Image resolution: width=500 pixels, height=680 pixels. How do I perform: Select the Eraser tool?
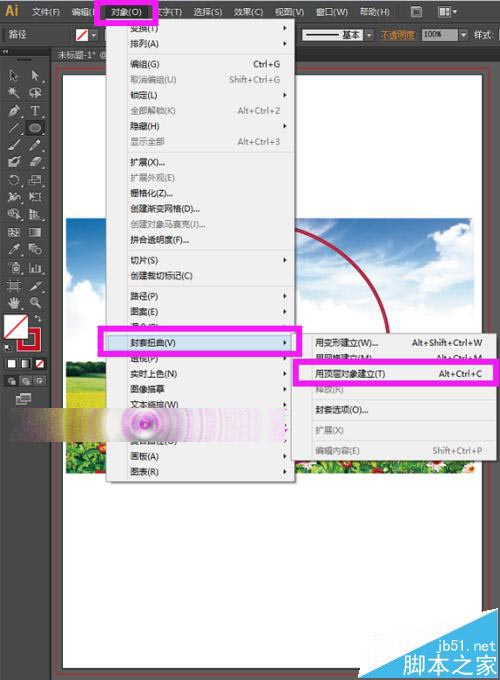[35, 162]
